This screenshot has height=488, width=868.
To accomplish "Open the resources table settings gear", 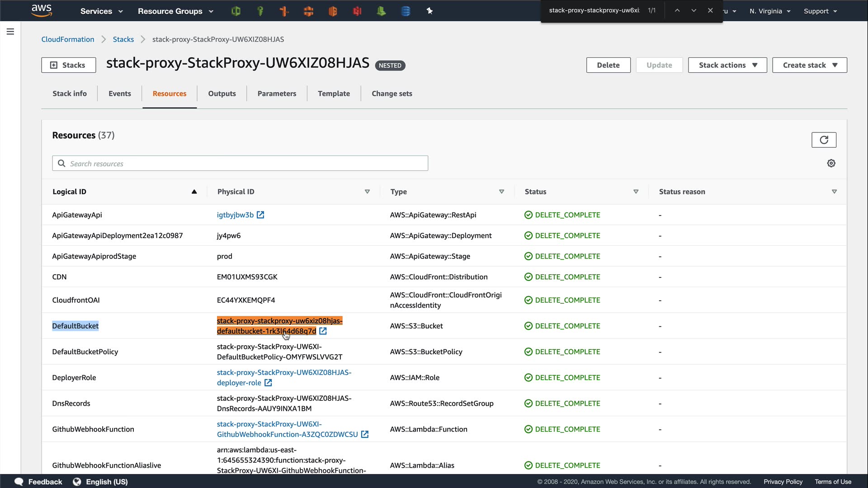I will 831,164.
